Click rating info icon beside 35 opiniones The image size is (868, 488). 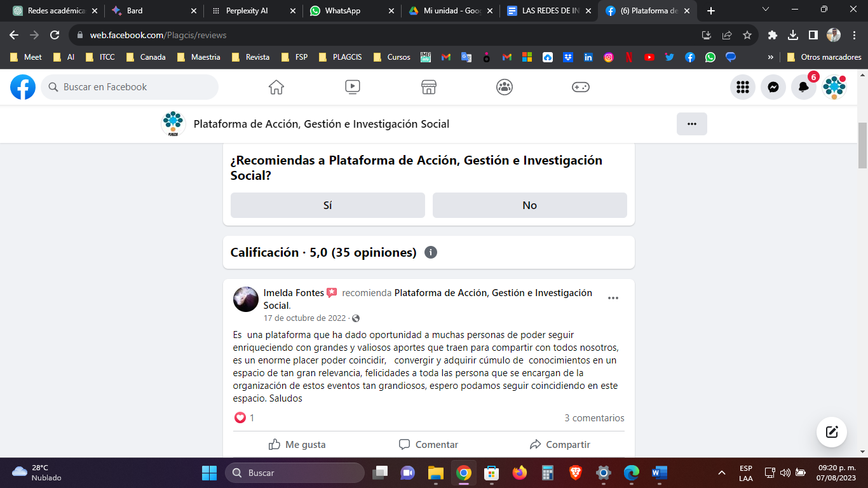pos(430,252)
